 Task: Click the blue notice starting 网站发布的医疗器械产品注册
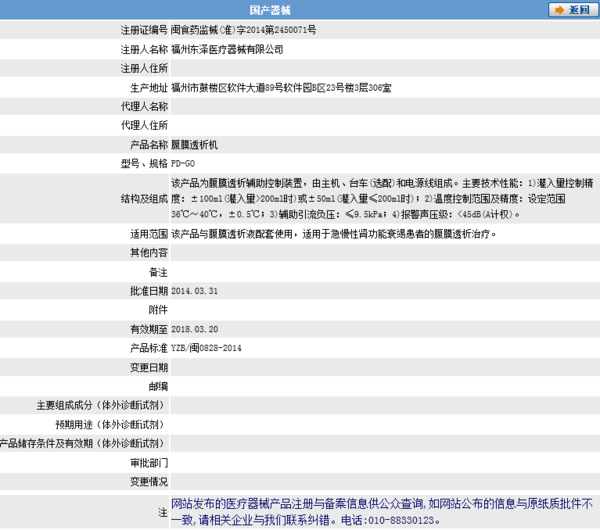pyautogui.click(x=382, y=512)
